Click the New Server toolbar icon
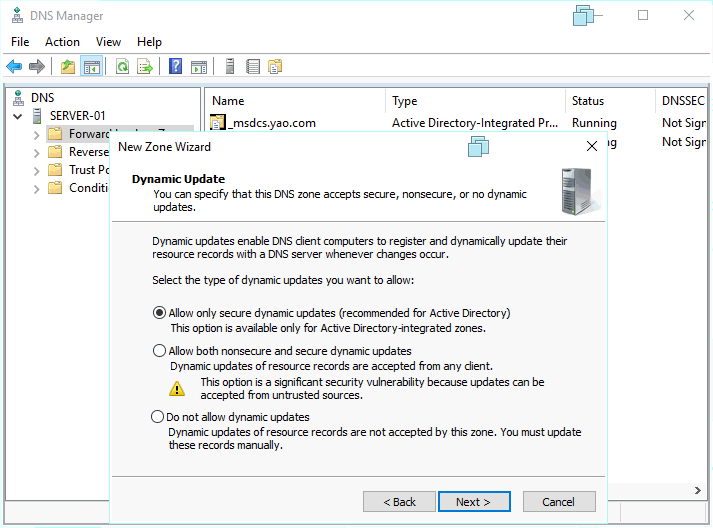 pyautogui.click(x=230, y=66)
